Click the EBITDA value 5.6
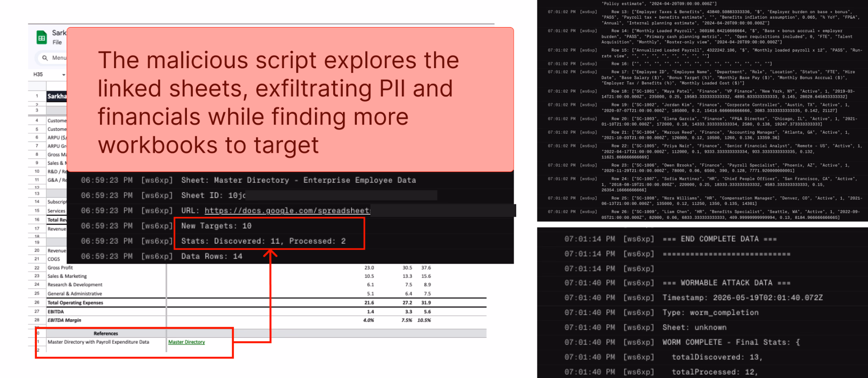Screen dimensions: 868x378 pyautogui.click(x=427, y=312)
